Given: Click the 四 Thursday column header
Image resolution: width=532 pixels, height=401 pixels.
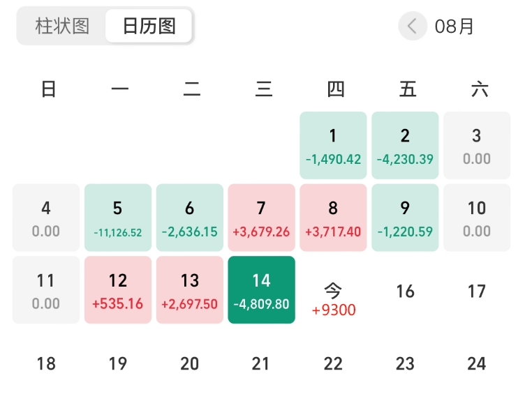Looking at the screenshot, I should pyautogui.click(x=336, y=89).
